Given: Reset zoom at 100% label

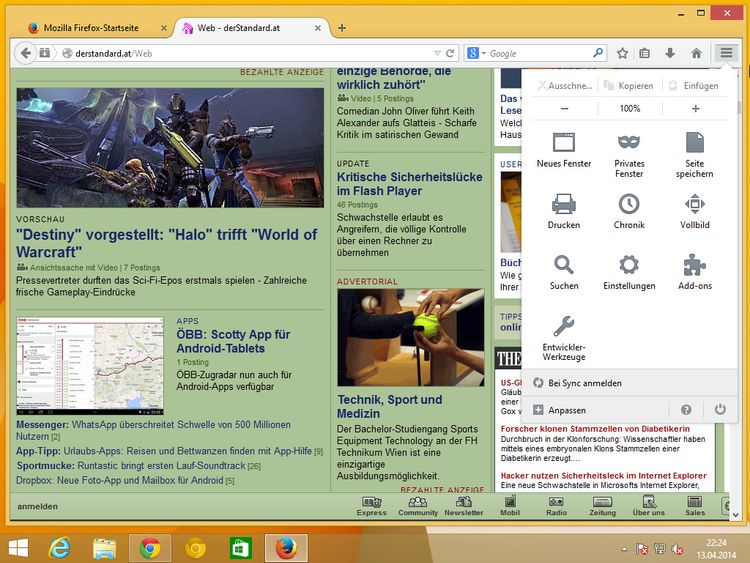Looking at the screenshot, I should click(630, 109).
